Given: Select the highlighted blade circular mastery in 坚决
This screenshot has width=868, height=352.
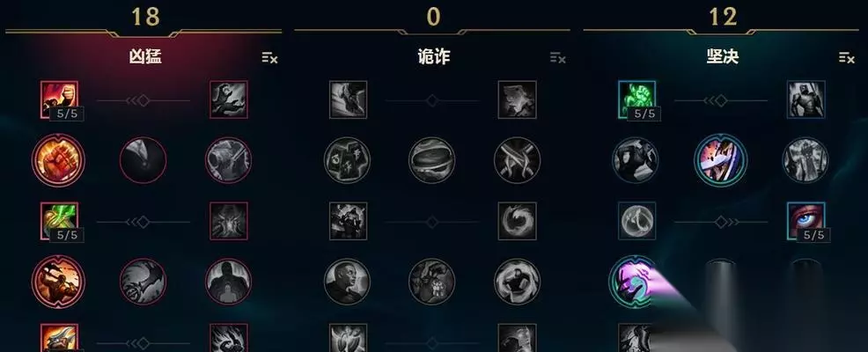Looking at the screenshot, I should point(721,160).
